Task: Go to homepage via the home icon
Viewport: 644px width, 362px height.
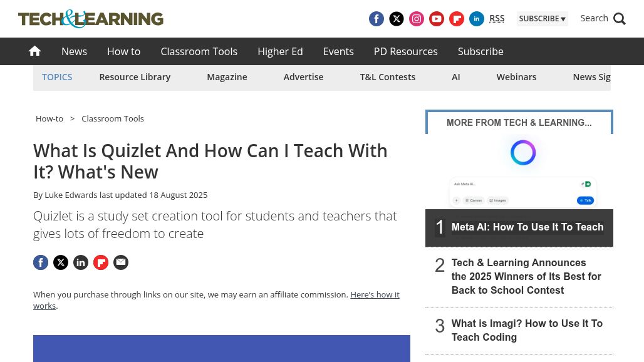Action: 35,51
